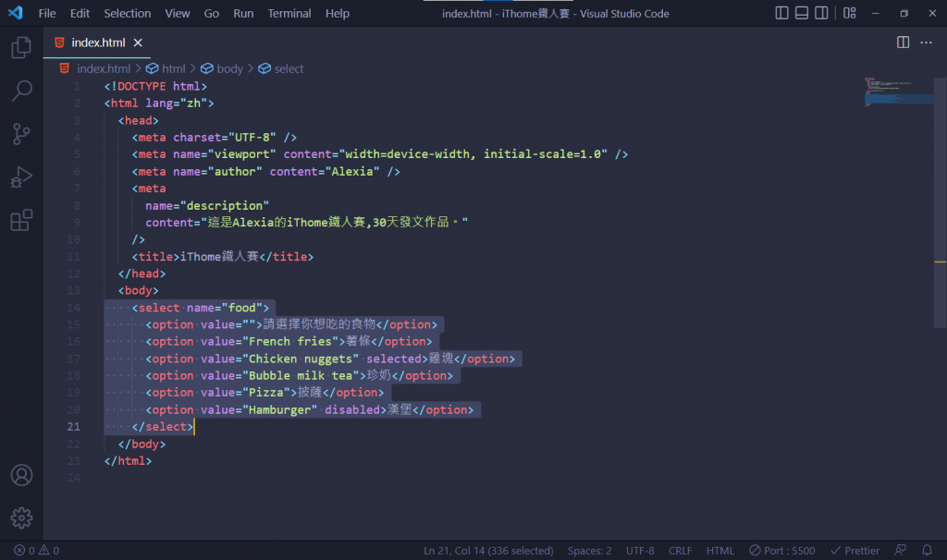Open the Run menu

click(243, 13)
